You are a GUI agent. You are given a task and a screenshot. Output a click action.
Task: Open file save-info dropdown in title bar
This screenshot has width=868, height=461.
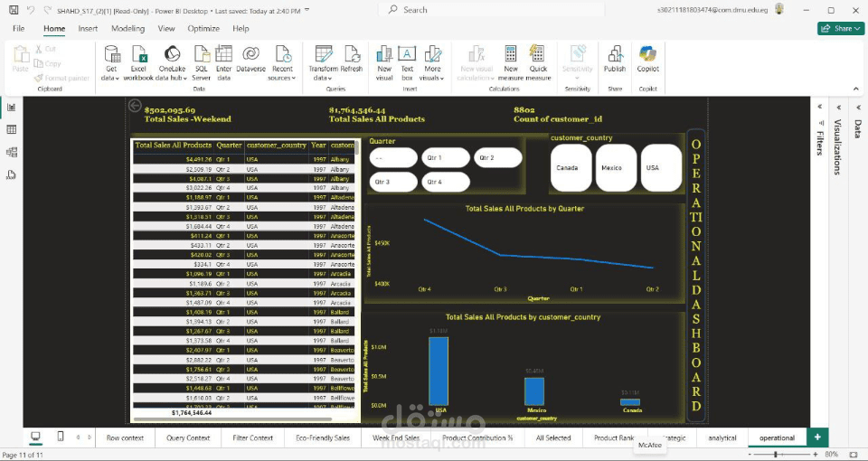click(307, 10)
